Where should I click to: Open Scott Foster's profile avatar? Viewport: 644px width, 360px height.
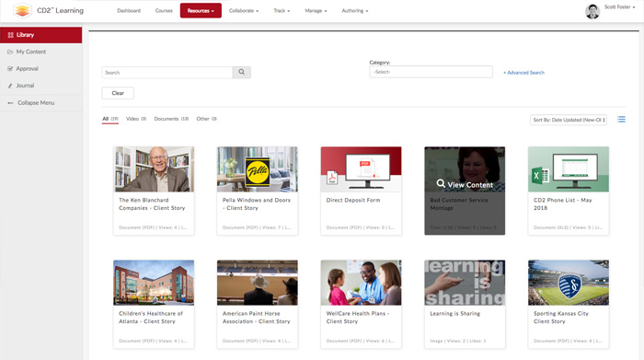(592, 11)
